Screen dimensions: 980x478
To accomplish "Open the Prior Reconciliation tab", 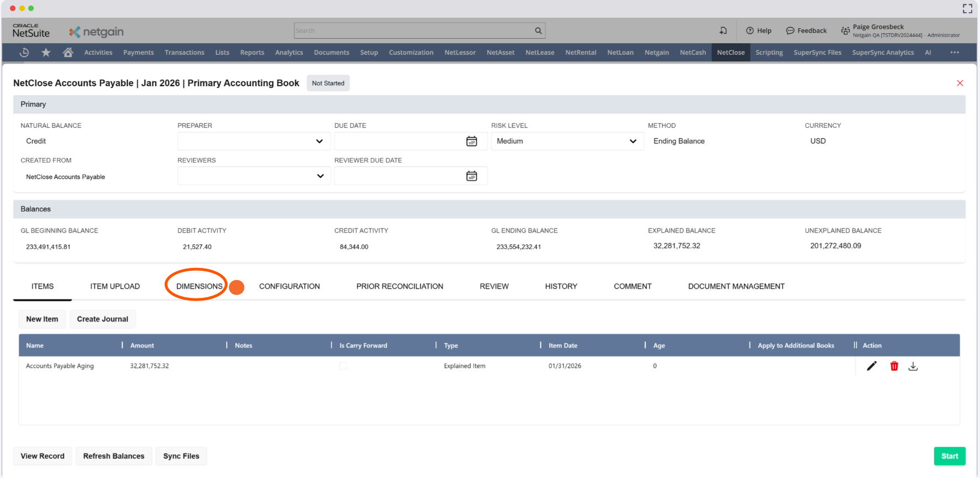I will [x=399, y=286].
